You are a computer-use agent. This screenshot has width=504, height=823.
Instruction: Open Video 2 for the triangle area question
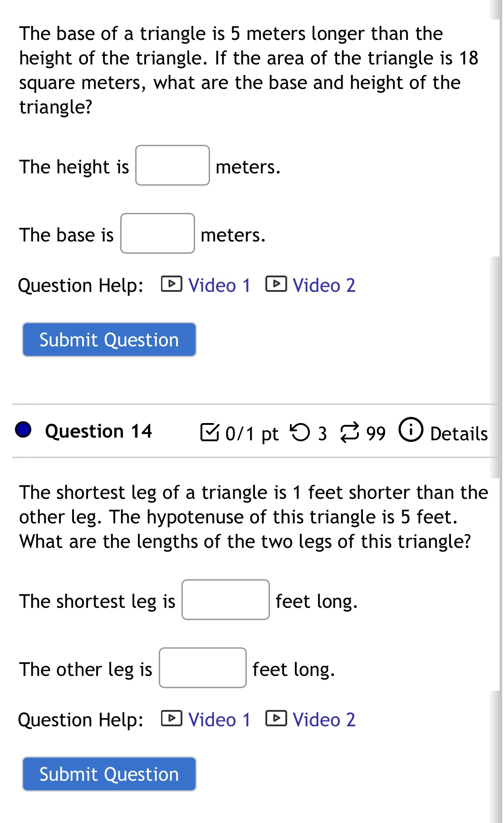coord(323,285)
